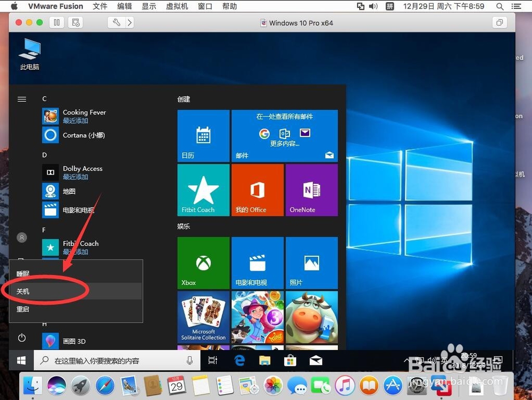The image size is (532, 400).
Task: Open the 我的 Office tile
Action: [x=257, y=190]
